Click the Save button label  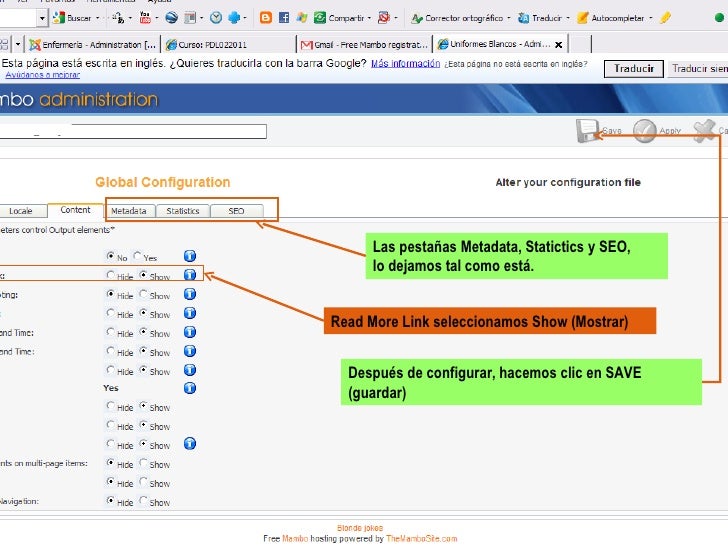[612, 131]
